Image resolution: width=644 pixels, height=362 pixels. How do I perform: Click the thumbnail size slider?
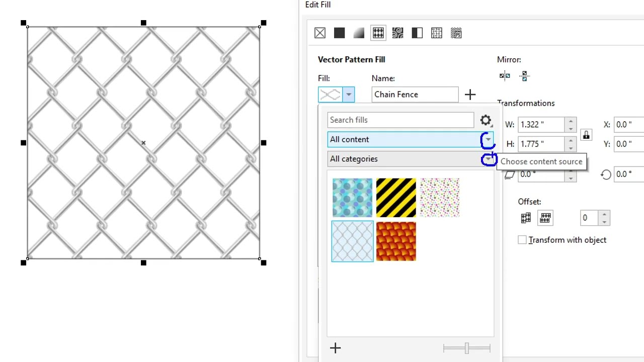pos(467,348)
